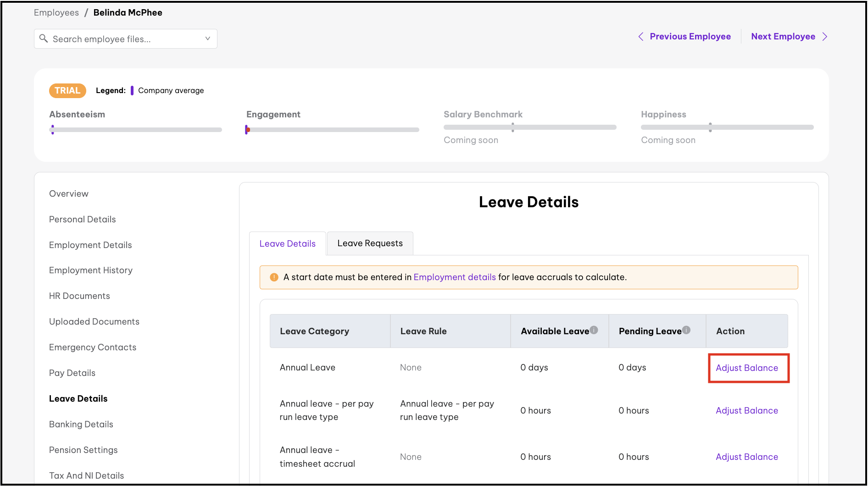Open Pay Details in sidebar
Image resolution: width=868 pixels, height=486 pixels.
[72, 373]
